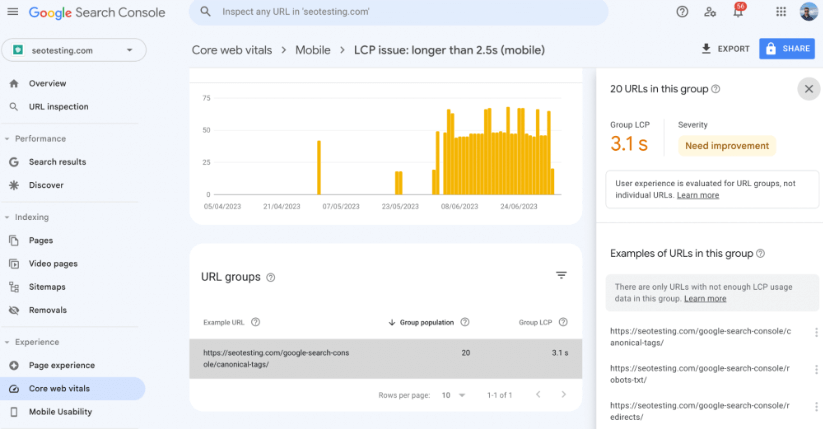Screen dimensions: 823x429
Task: Open options for the robots-txt example URL
Action: (816, 370)
